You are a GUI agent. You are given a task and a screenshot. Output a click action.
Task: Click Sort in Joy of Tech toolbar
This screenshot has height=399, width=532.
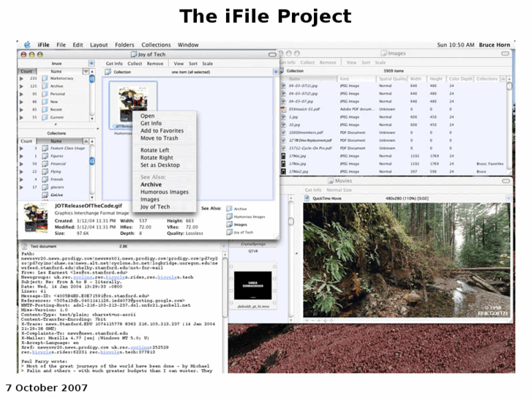(x=193, y=64)
